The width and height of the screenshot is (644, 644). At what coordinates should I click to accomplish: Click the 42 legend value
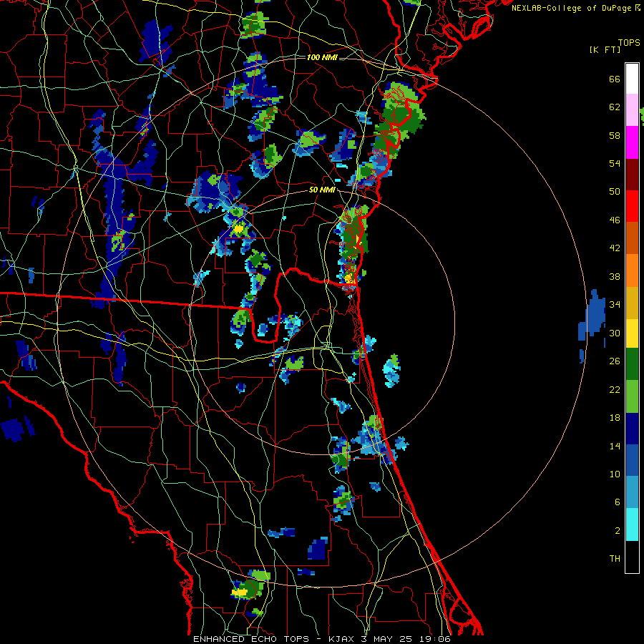tap(615, 248)
